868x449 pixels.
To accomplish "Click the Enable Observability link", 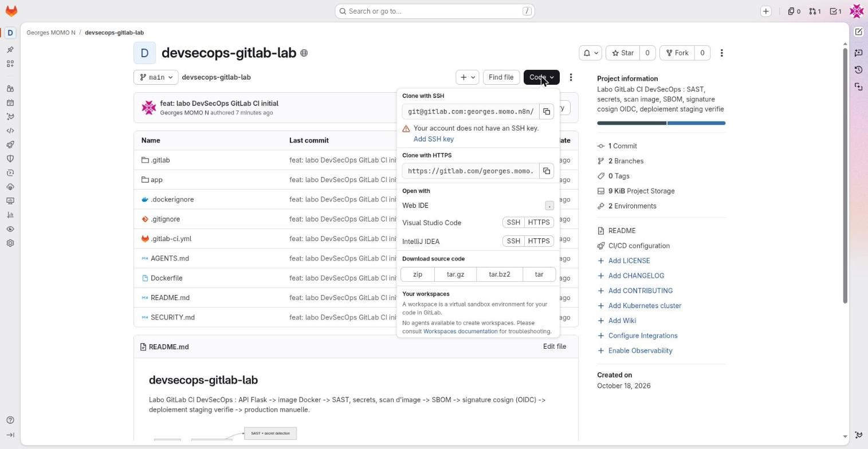I will click(x=640, y=350).
